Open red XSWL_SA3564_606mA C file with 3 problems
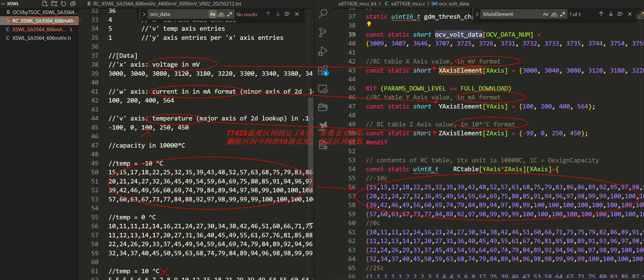The image size is (644, 280). click(39, 29)
